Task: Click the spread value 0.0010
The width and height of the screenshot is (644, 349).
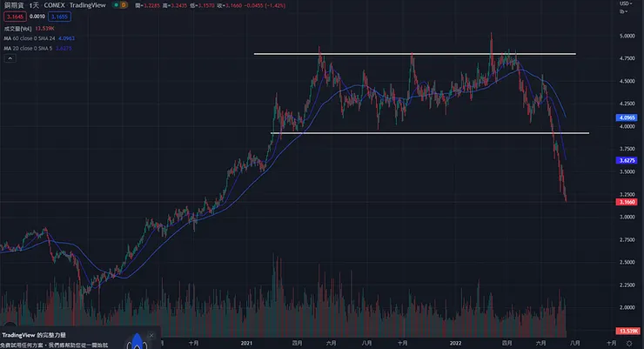Action: 37,17
